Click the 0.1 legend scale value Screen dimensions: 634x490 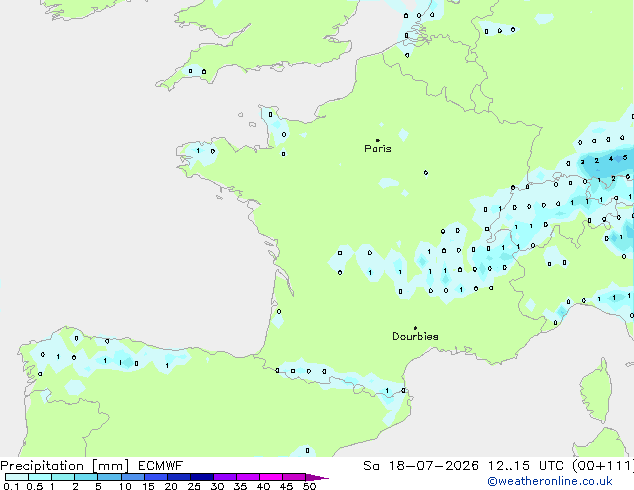pyautogui.click(x=11, y=486)
